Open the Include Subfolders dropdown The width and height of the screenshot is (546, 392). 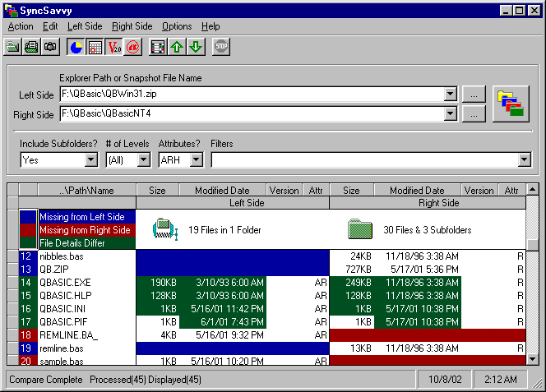[x=91, y=160]
